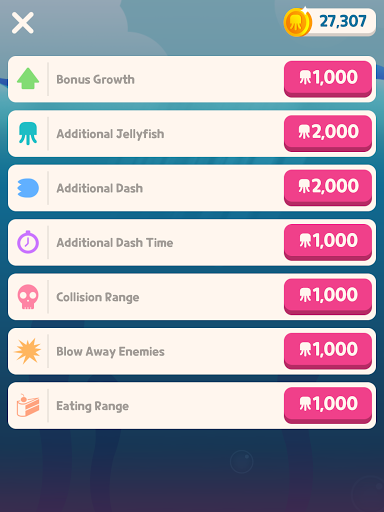Click the teal jellyfish icon
Viewport: 384px width, 512px height.
tap(28, 133)
